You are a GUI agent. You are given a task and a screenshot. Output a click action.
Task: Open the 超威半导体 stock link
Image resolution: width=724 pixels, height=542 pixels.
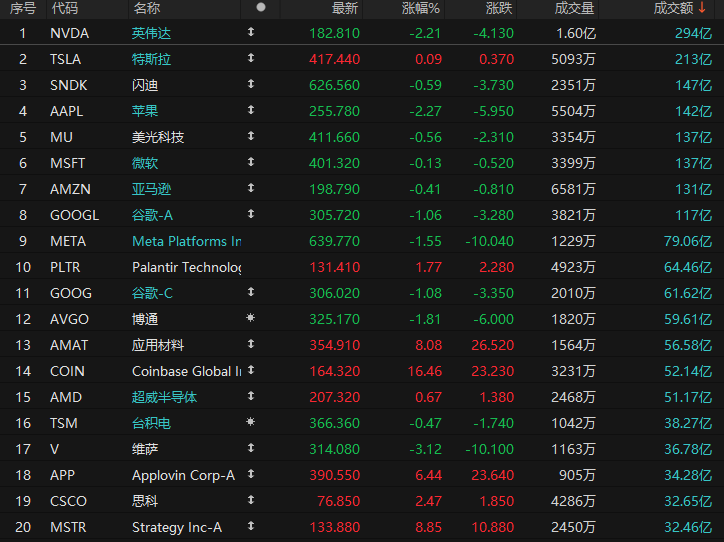(x=164, y=397)
